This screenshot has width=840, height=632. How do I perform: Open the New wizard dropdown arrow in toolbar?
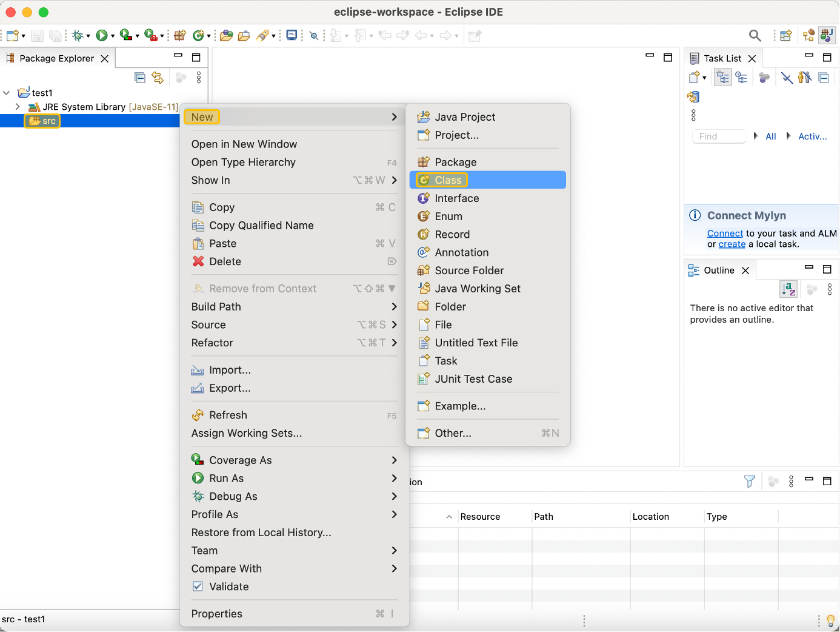pos(24,36)
